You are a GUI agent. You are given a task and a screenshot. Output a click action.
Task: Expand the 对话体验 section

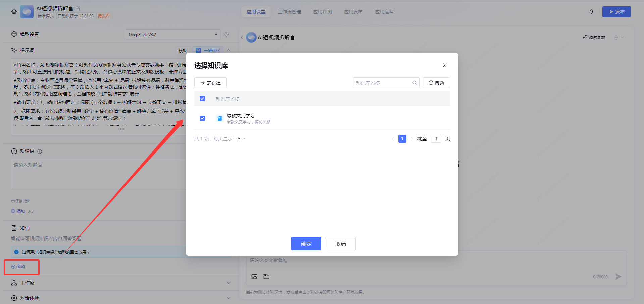pos(229,298)
